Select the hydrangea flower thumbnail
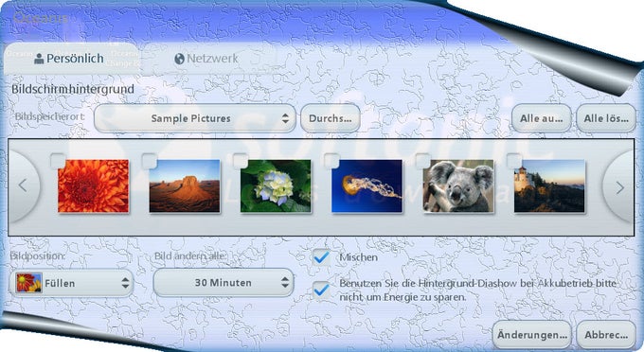The width and height of the screenshot is (644, 352). pyautogui.click(x=276, y=185)
